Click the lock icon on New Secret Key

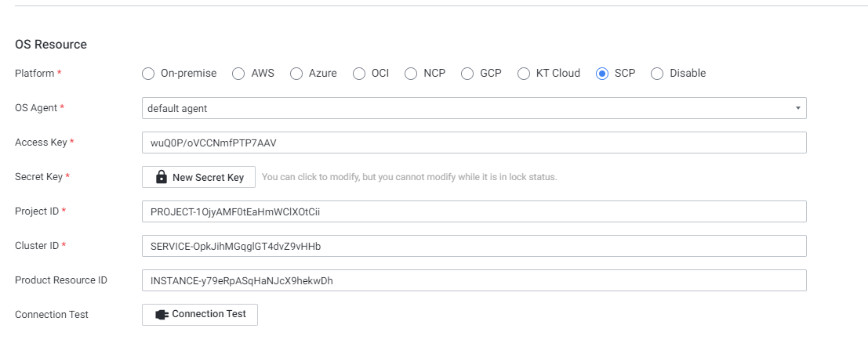[162, 177]
